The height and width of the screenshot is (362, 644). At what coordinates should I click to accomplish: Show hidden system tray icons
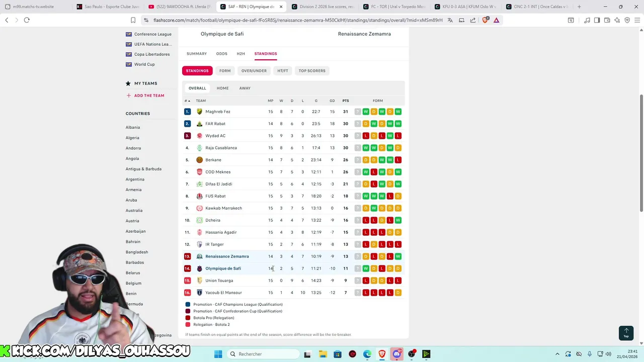(557, 354)
